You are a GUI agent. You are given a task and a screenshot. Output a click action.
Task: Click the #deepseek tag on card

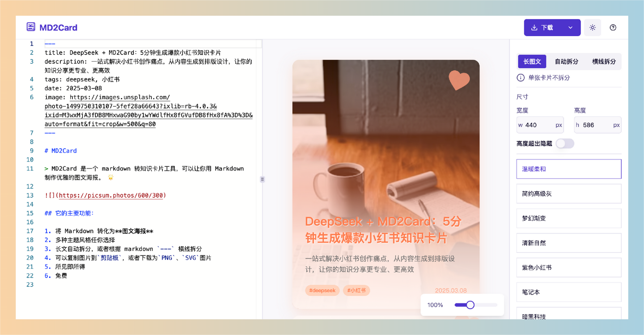(322, 290)
